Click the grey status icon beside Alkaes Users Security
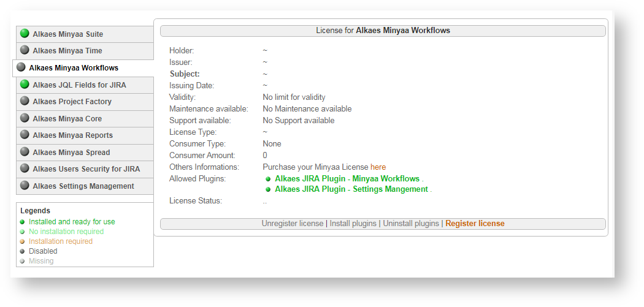The height and width of the screenshot is (307, 644). coord(25,169)
